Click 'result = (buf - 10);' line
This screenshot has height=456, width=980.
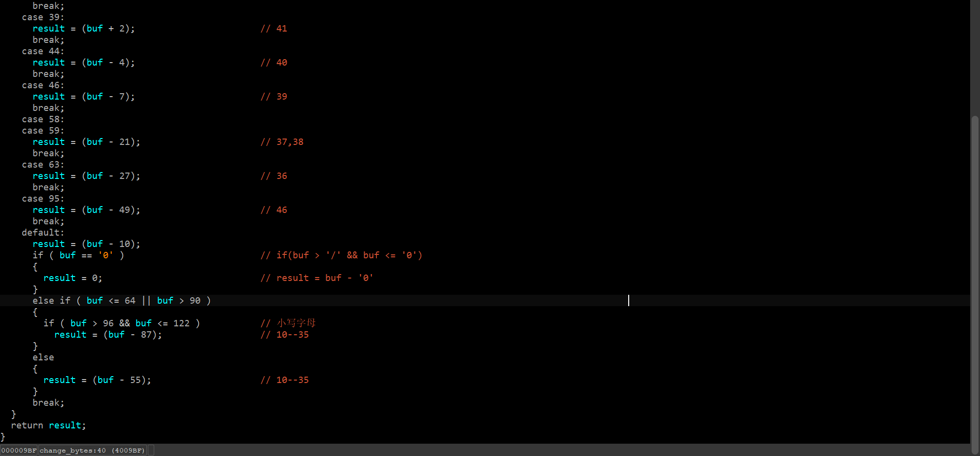(x=86, y=244)
